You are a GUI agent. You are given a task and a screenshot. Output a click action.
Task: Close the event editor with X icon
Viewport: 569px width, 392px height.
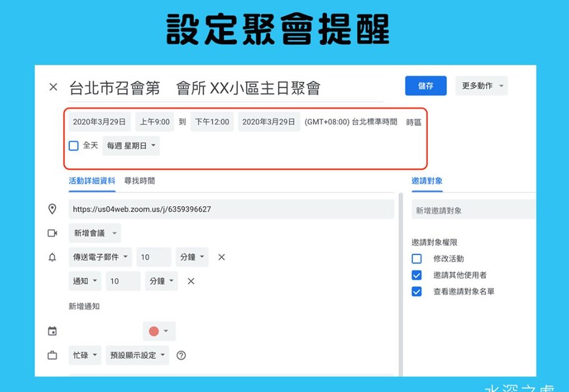(x=53, y=87)
